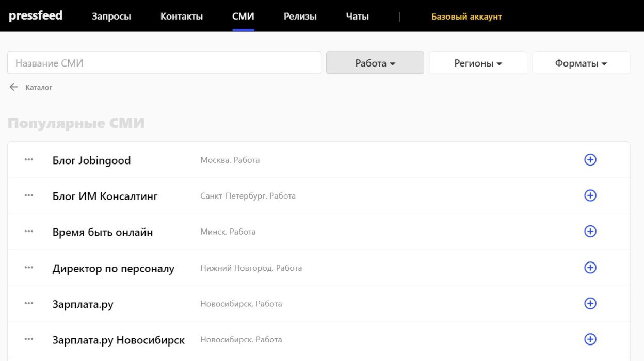Screen dimensions: 644x361
Task: Expand the Работа category dropdown
Action: pyautogui.click(x=375, y=63)
